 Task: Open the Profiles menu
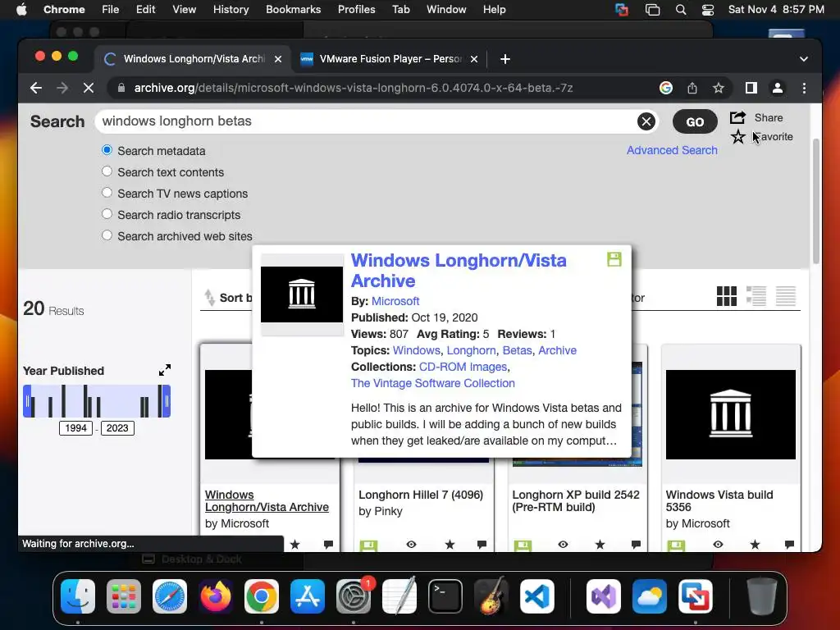coord(356,10)
